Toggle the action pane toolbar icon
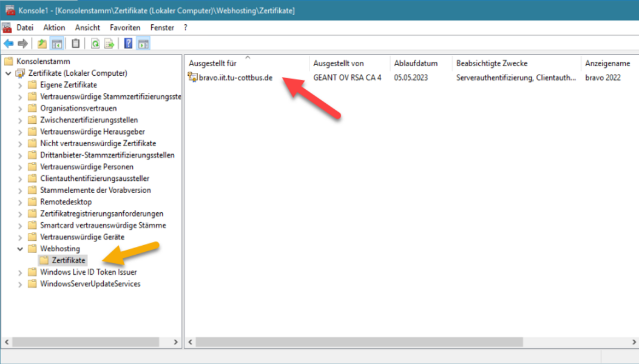Screen dimensions: 639x364 coord(143,44)
